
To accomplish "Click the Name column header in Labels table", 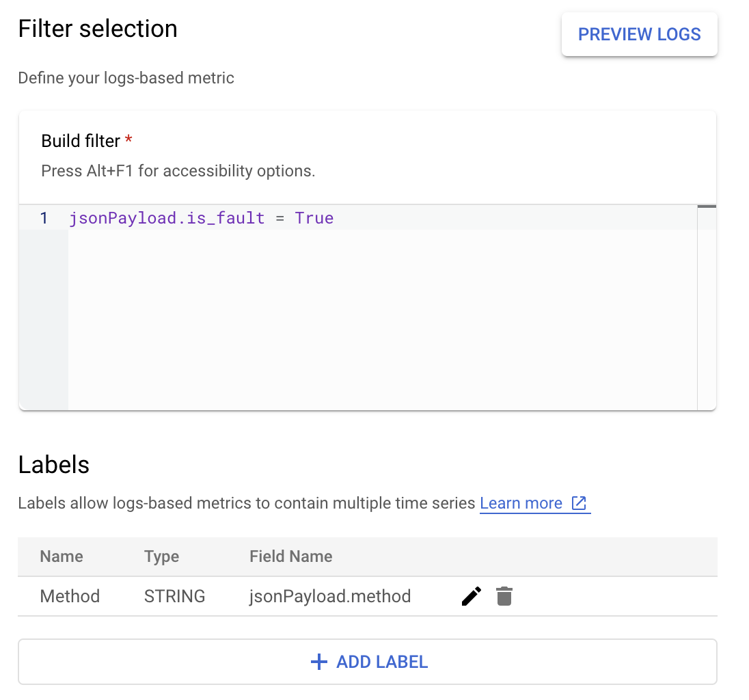I will 61,556.
